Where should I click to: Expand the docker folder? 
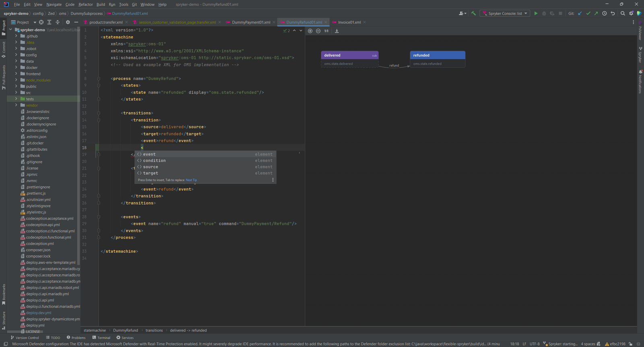(16, 67)
